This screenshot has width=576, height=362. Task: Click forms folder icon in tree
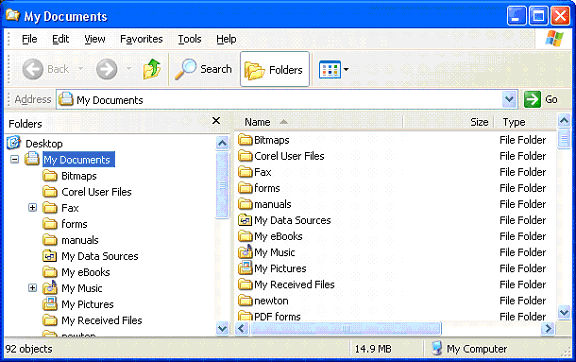(x=50, y=224)
